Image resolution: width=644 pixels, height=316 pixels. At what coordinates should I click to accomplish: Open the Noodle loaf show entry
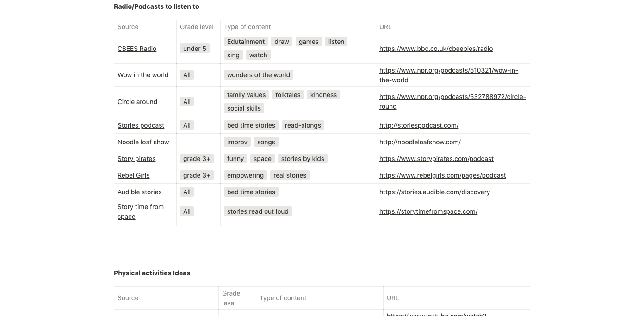(143, 142)
